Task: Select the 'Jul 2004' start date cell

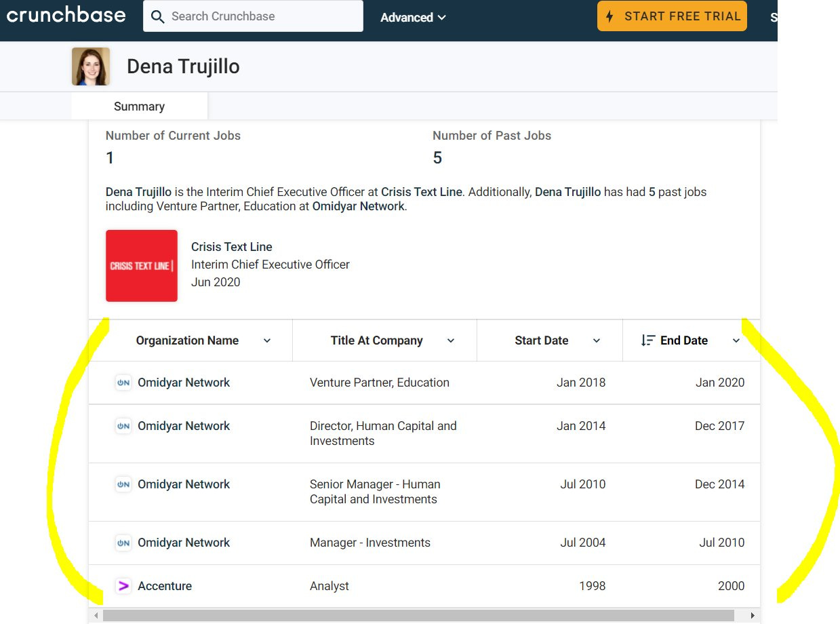Action: click(583, 543)
